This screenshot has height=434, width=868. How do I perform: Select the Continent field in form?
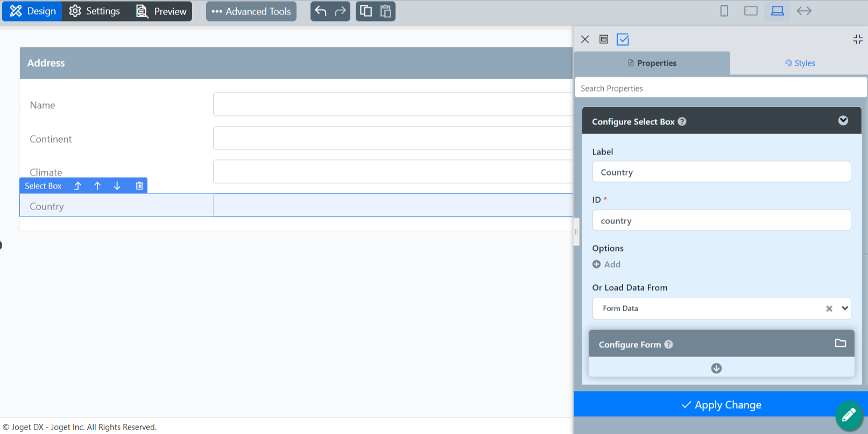pos(393,138)
